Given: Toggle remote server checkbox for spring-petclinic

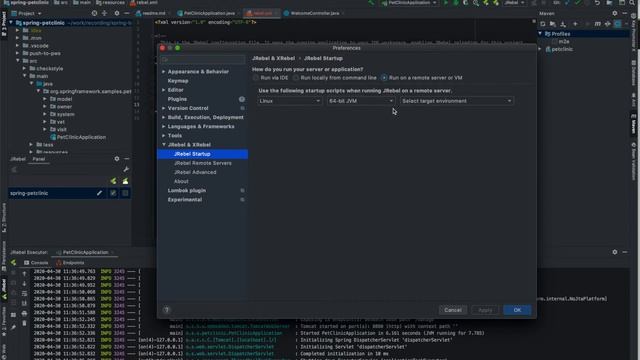Looking at the screenshot, I should click(125, 193).
